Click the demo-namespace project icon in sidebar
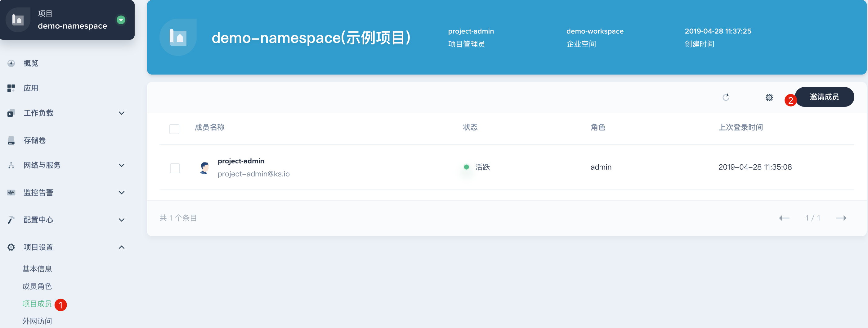Viewport: 868px width, 328px height. (x=18, y=20)
